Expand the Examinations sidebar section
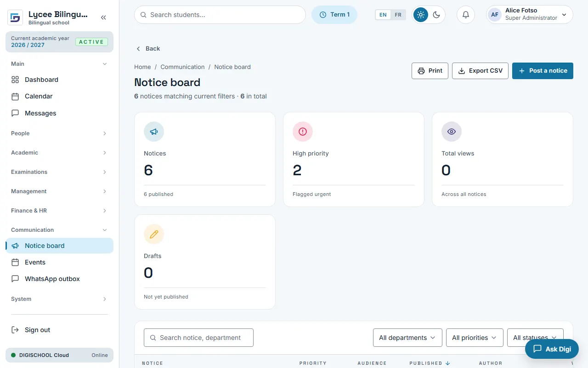 pyautogui.click(x=59, y=172)
